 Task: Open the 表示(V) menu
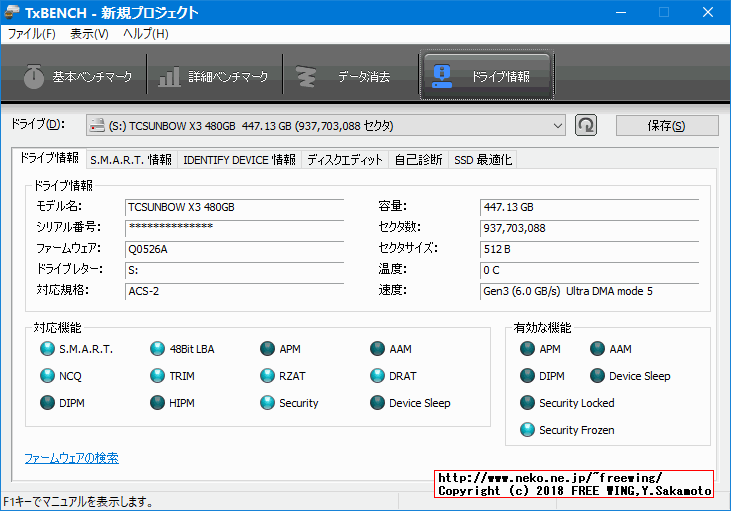click(89, 34)
